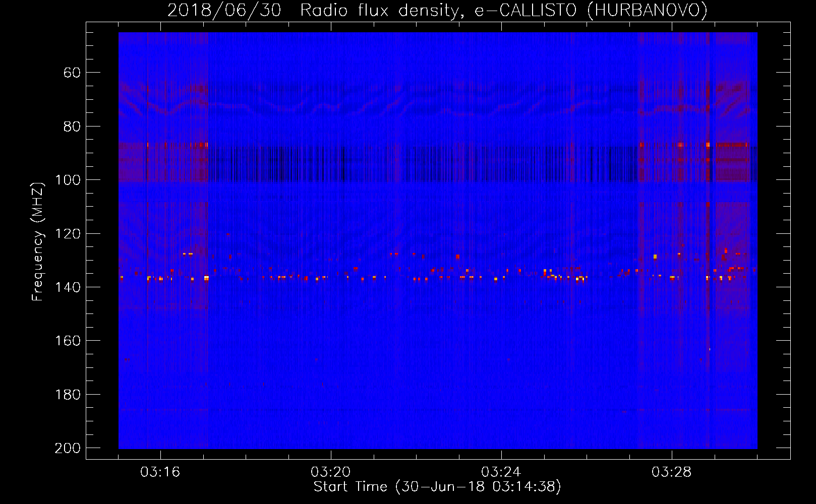Click the 160 frequency tick label
The width and height of the screenshot is (816, 504).
click(68, 341)
